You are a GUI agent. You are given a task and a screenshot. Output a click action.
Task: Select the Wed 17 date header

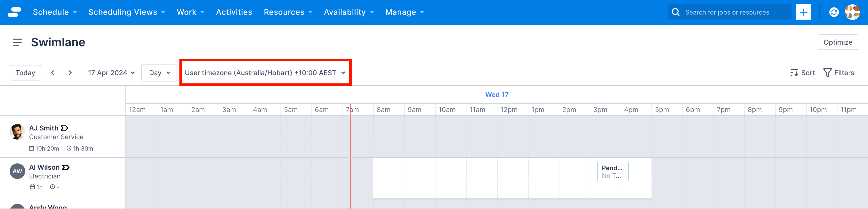497,95
